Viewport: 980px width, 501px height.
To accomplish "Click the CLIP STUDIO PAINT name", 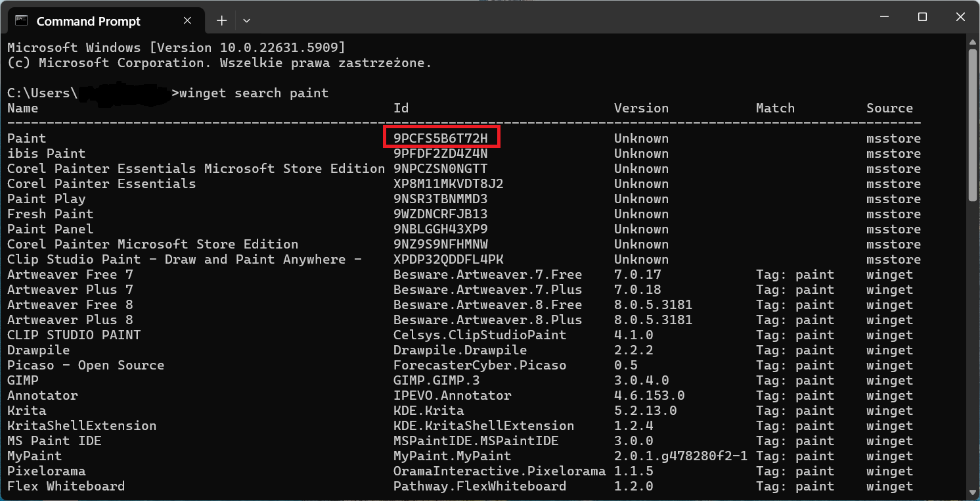I will click(74, 335).
